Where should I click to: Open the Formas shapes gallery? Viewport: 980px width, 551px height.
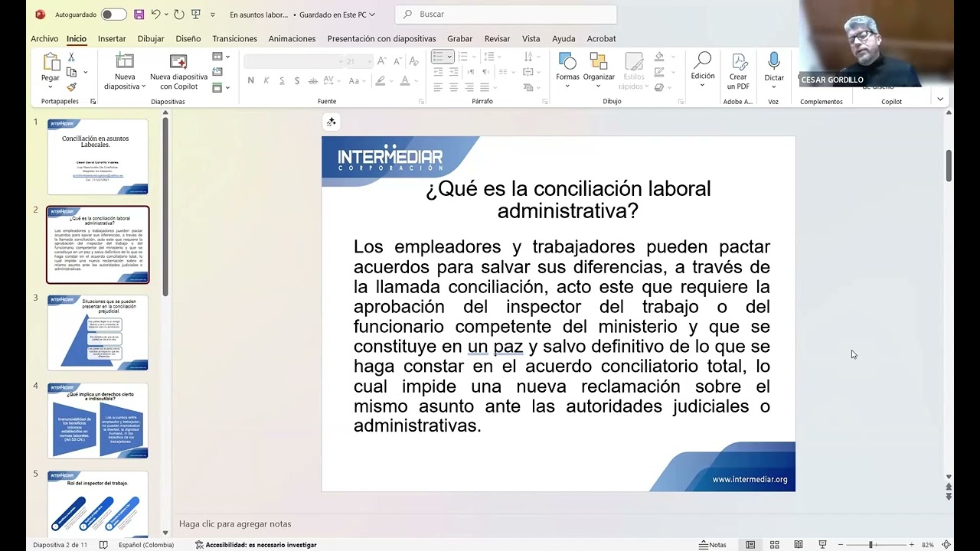[x=567, y=70]
